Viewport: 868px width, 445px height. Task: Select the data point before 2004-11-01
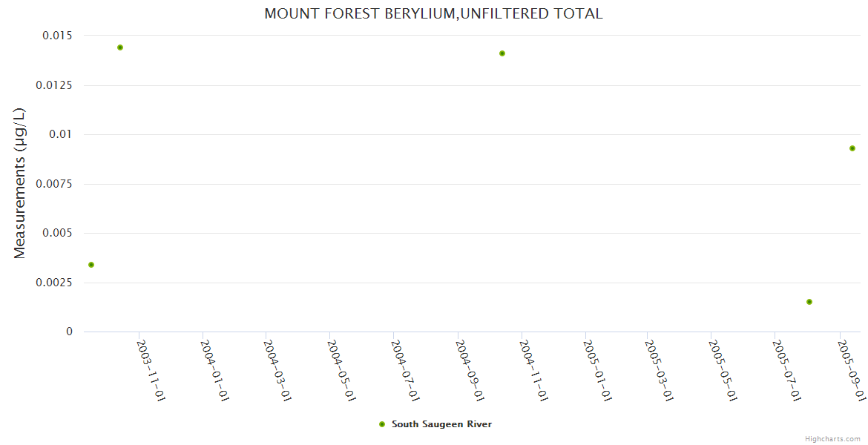pyautogui.click(x=502, y=53)
